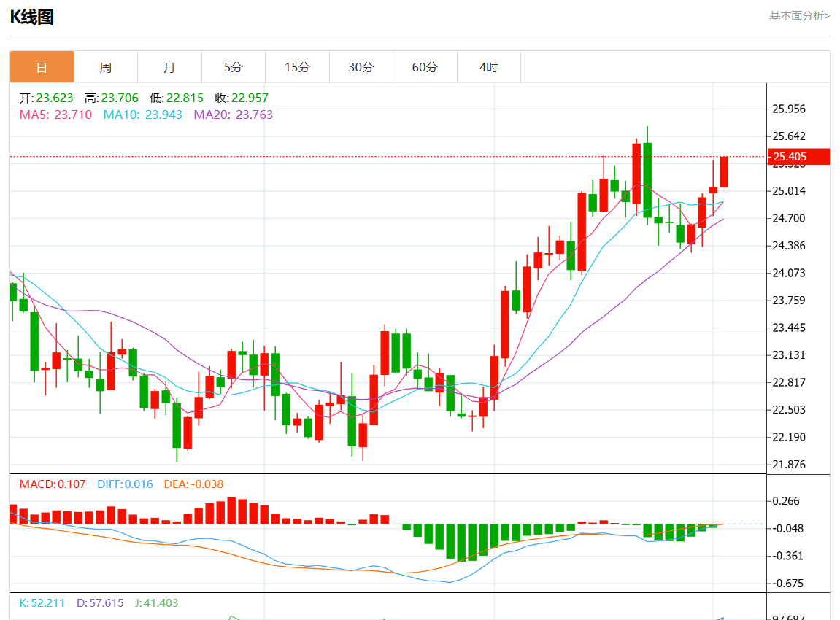Click the 开:23.623 opening price value
The image size is (840, 620).
pos(46,98)
